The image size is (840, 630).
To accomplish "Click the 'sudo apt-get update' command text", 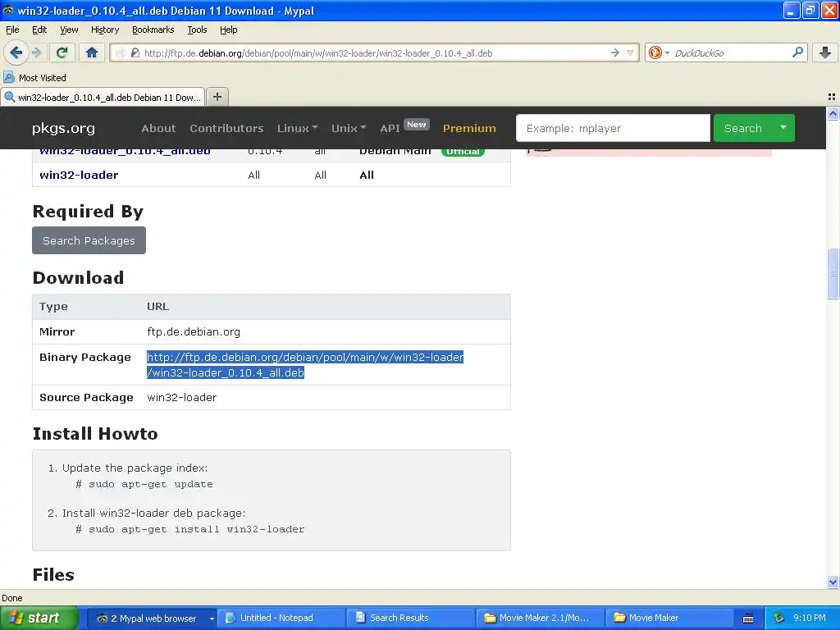I will [x=151, y=484].
